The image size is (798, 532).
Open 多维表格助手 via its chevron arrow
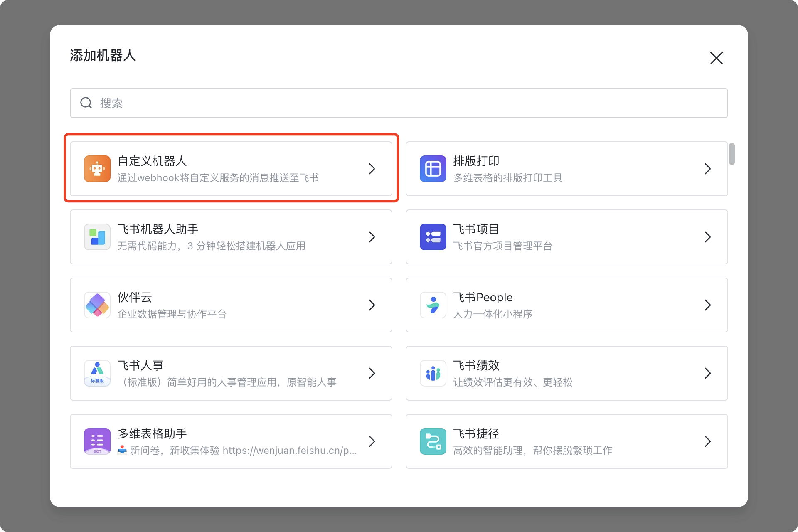pos(372,441)
